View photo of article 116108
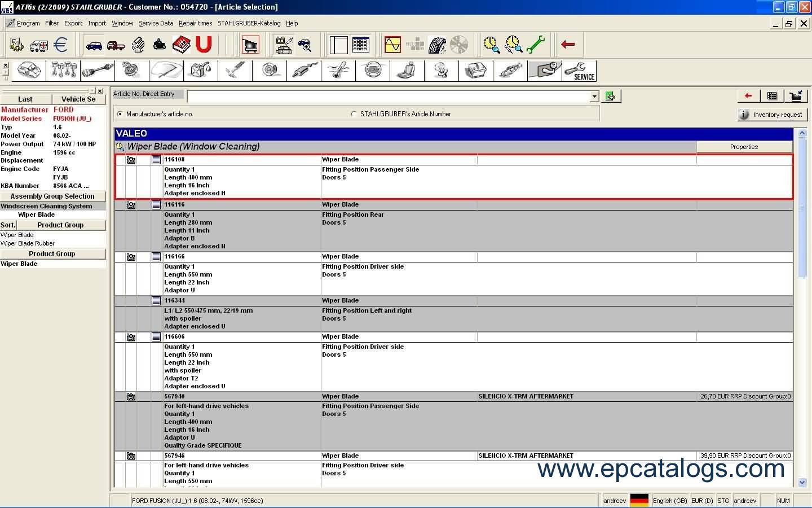The image size is (812, 508). [x=131, y=160]
